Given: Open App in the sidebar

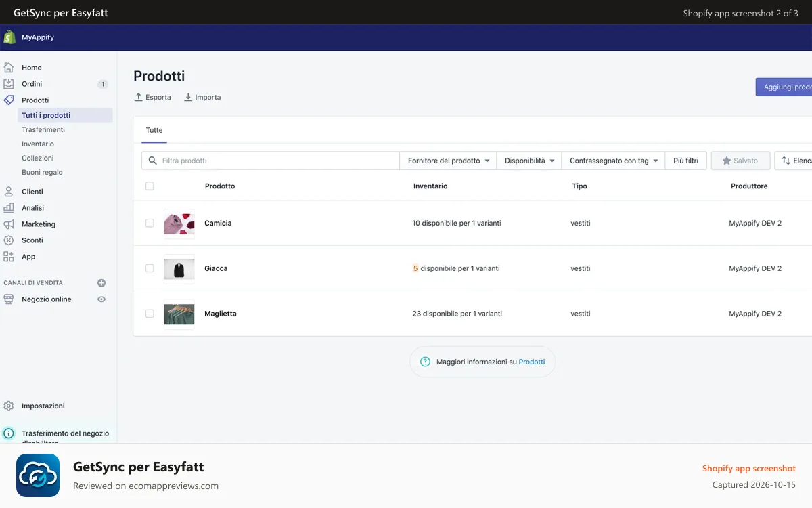Looking at the screenshot, I should pos(28,257).
